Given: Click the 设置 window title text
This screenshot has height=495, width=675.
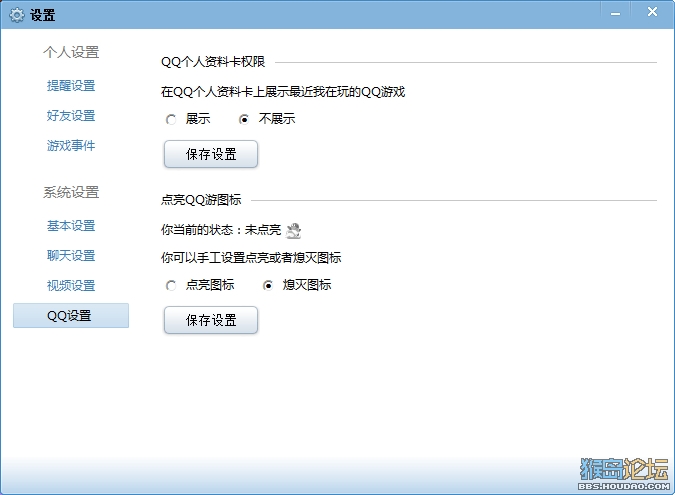Looking at the screenshot, I should (43, 15).
